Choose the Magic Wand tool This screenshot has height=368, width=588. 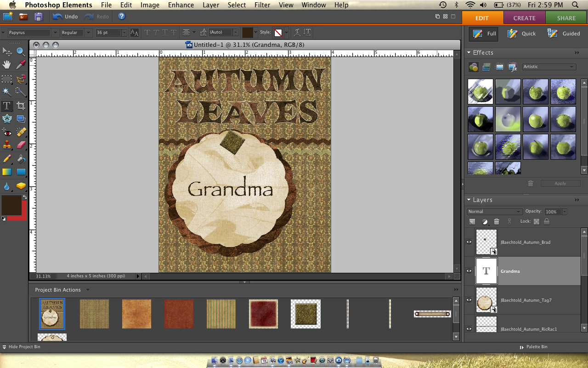6,92
